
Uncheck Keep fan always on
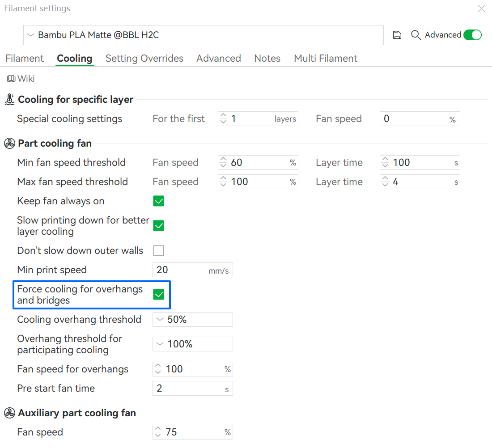(158, 201)
